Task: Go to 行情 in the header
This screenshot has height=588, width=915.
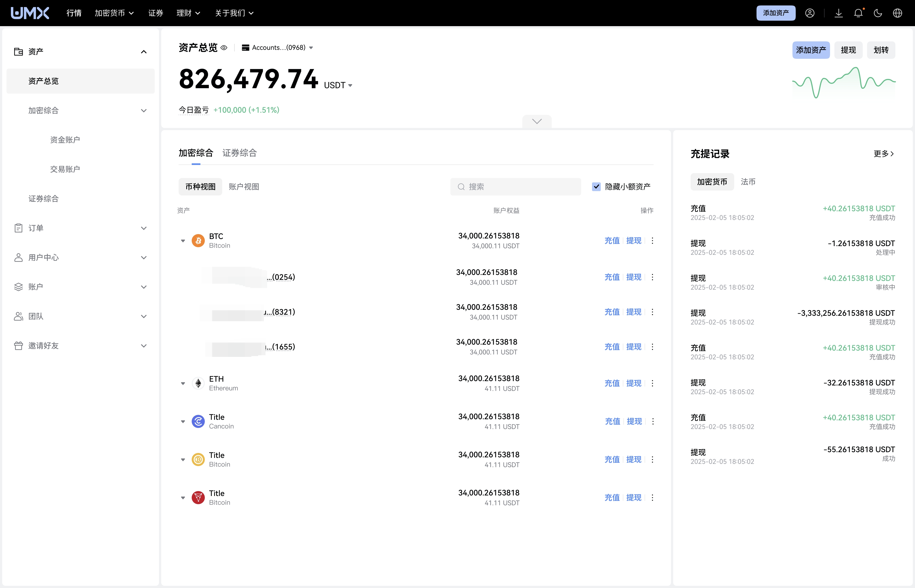Action: (x=74, y=13)
